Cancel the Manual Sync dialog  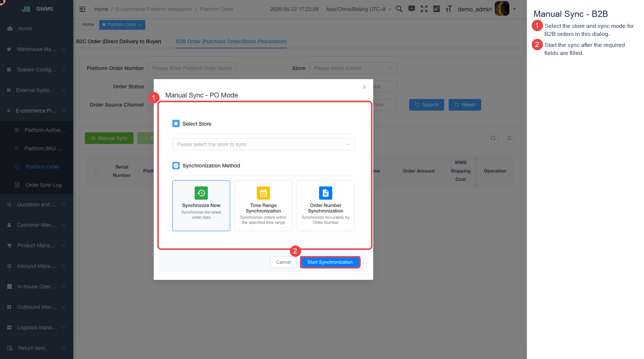pos(284,262)
